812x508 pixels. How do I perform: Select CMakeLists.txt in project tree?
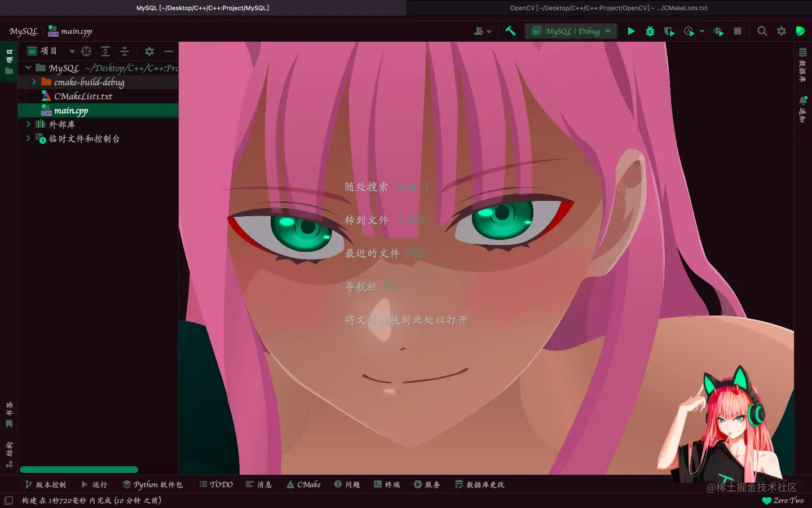(x=98, y=96)
